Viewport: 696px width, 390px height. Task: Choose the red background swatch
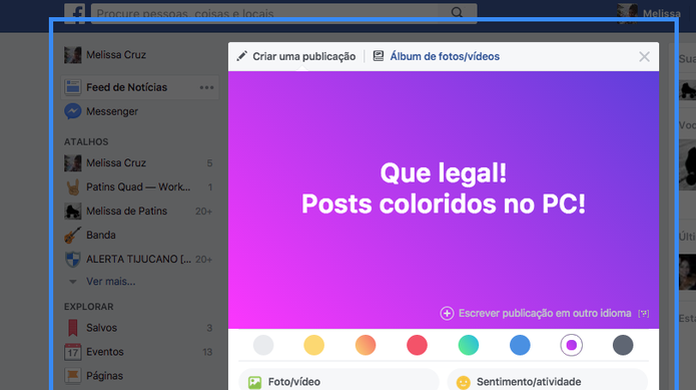point(417,345)
